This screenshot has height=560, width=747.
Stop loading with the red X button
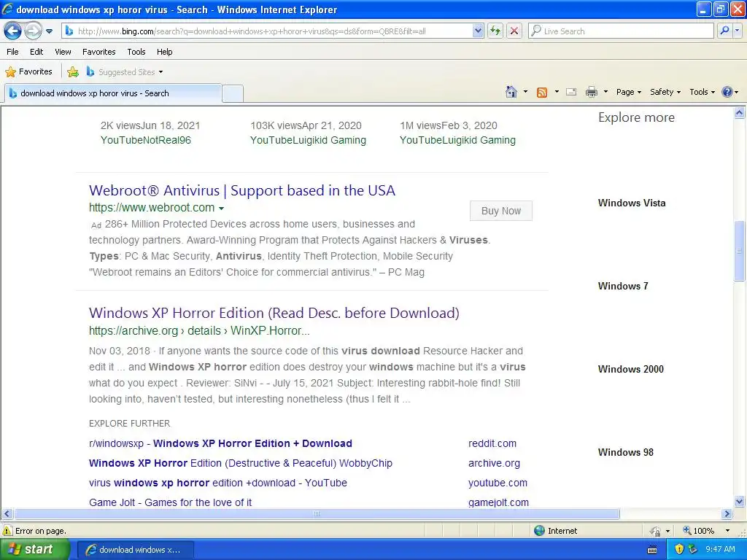[514, 31]
